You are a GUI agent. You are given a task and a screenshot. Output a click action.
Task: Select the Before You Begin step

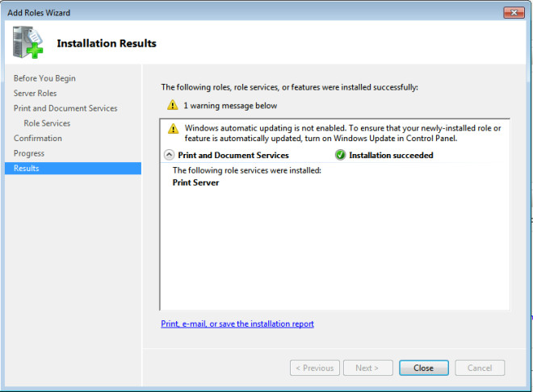[x=44, y=78]
